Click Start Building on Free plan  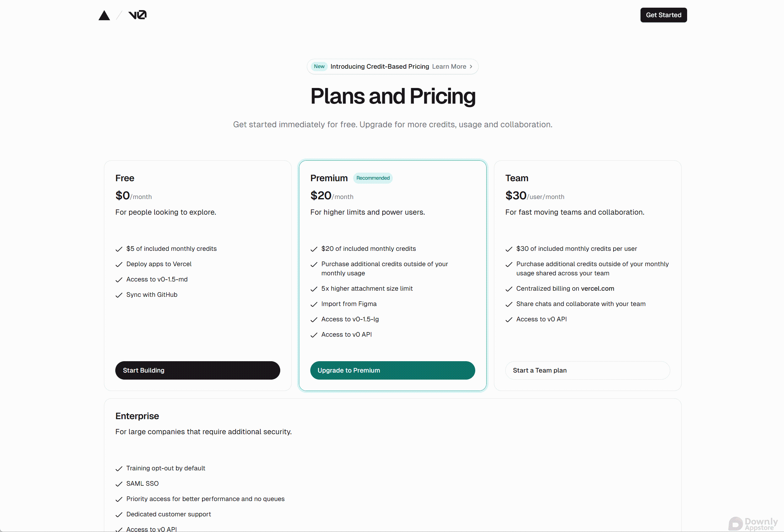tap(198, 370)
